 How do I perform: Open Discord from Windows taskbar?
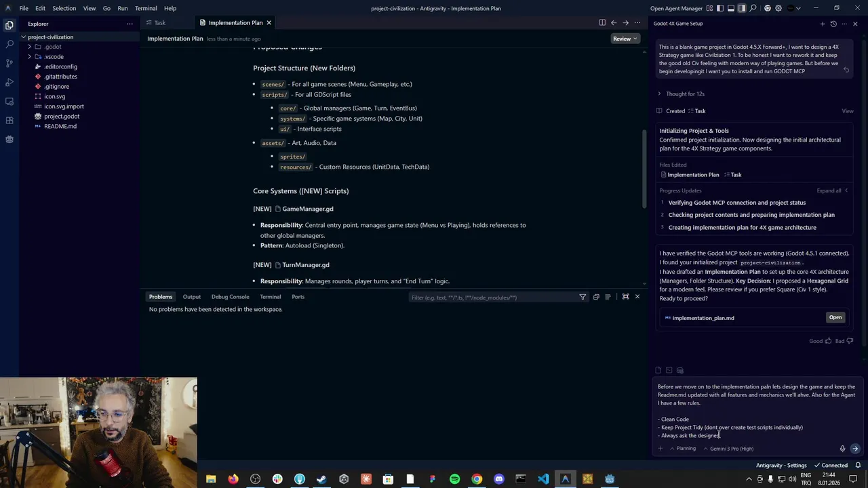click(499, 479)
